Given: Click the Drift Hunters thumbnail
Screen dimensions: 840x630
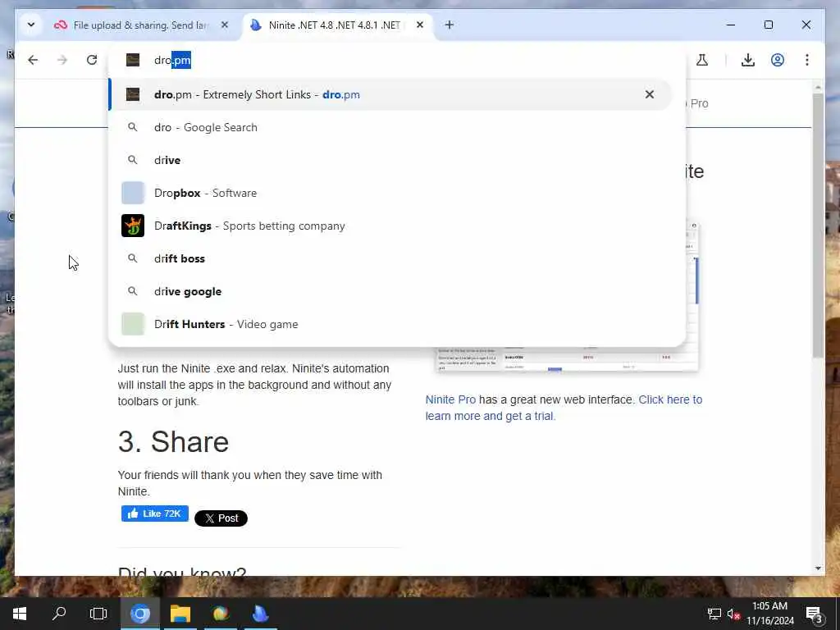Looking at the screenshot, I should (x=133, y=324).
